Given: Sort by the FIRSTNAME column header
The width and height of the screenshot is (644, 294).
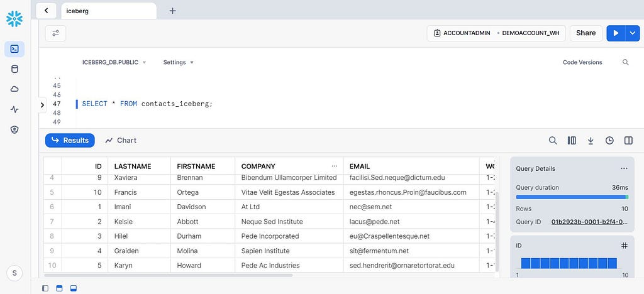Looking at the screenshot, I should [203, 166].
